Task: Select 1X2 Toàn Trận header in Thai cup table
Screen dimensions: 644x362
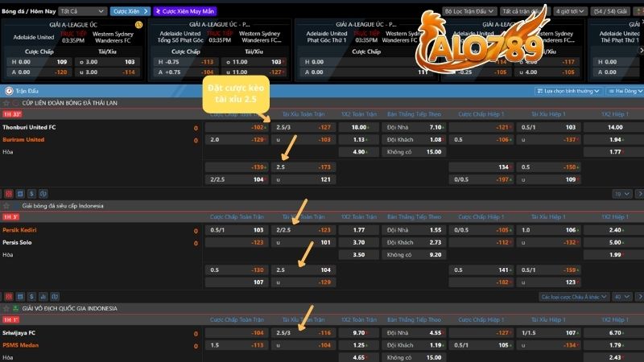Action: [x=358, y=114]
